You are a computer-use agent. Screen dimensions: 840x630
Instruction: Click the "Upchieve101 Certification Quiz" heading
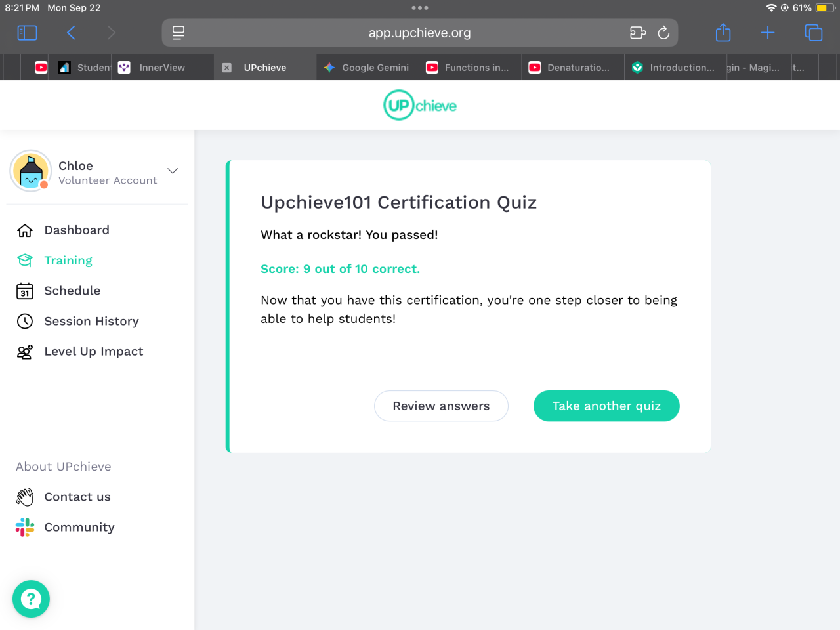click(399, 202)
